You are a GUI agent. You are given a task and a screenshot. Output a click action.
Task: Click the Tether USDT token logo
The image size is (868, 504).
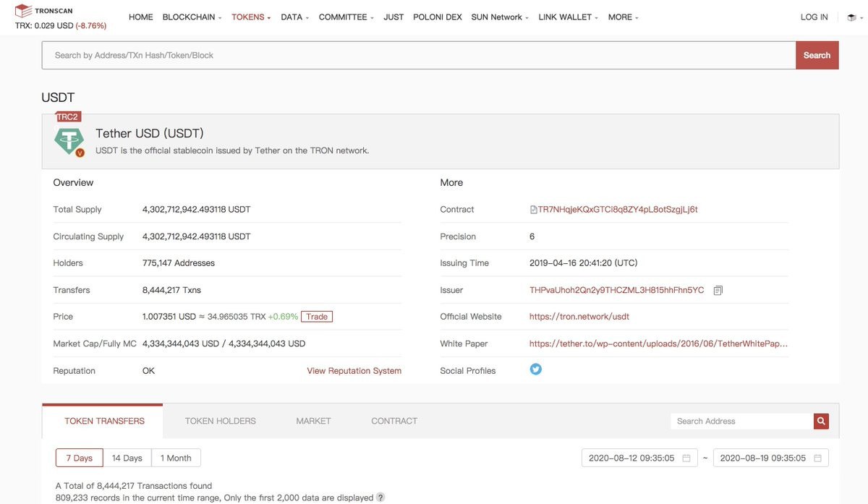point(69,140)
